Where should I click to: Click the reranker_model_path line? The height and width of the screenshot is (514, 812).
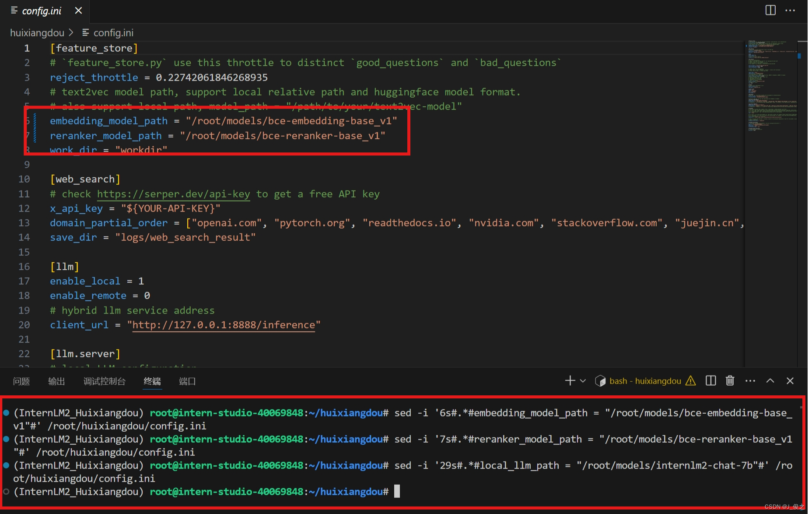[217, 136]
